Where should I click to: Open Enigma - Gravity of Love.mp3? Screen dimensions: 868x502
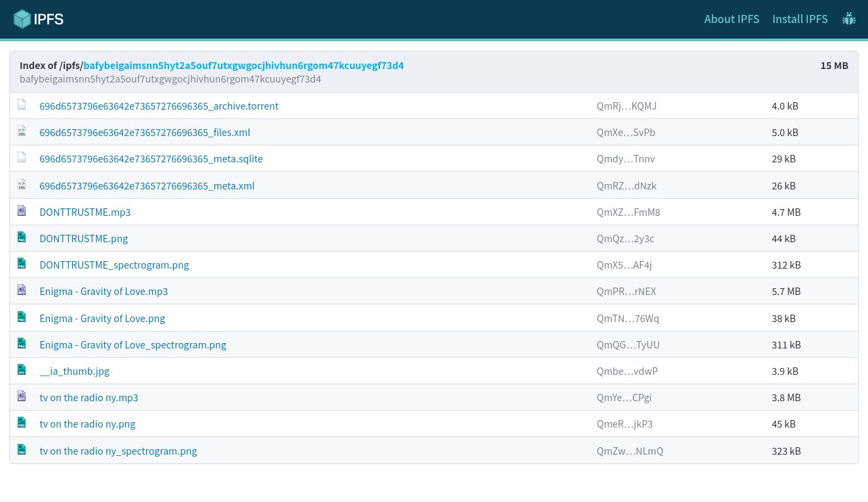pos(103,292)
